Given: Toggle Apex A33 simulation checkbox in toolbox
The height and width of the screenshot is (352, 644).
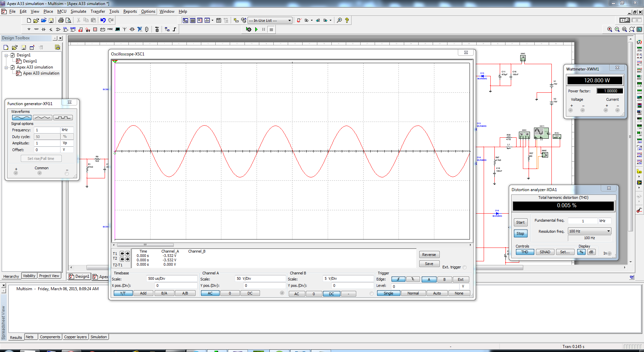Looking at the screenshot, I should click(x=12, y=67).
